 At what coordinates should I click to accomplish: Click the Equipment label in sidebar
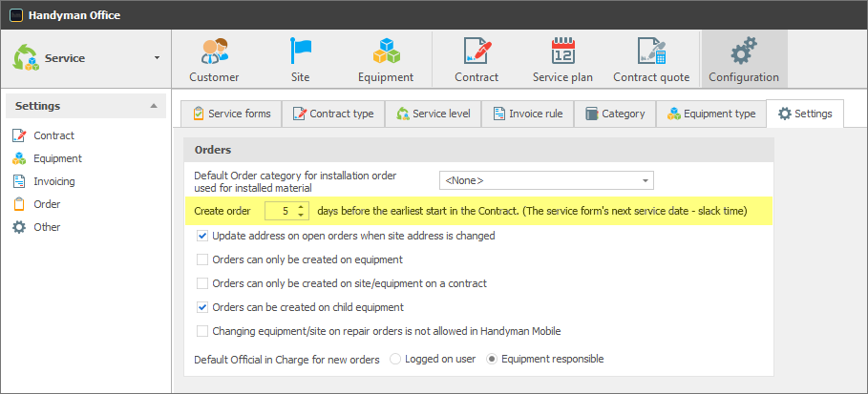(57, 158)
